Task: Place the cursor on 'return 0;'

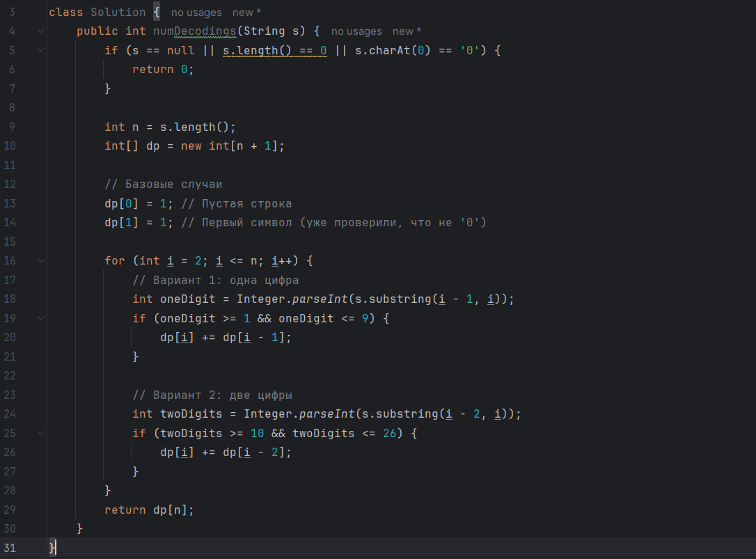Action: tap(163, 70)
